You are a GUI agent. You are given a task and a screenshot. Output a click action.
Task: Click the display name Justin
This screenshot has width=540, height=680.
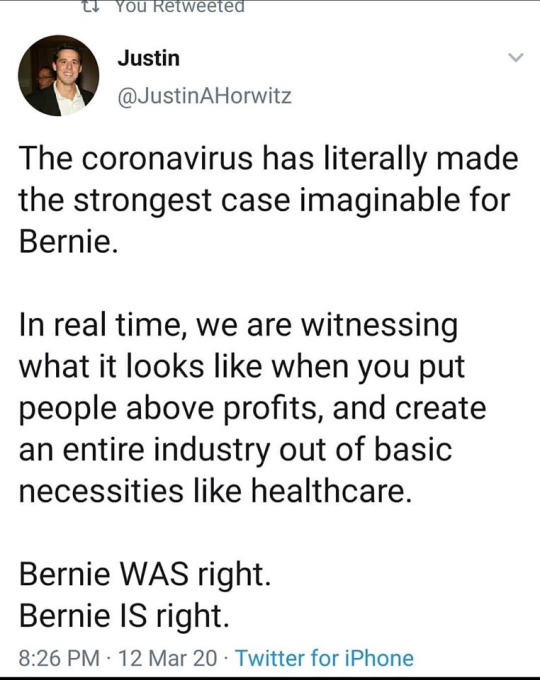pos(148,58)
